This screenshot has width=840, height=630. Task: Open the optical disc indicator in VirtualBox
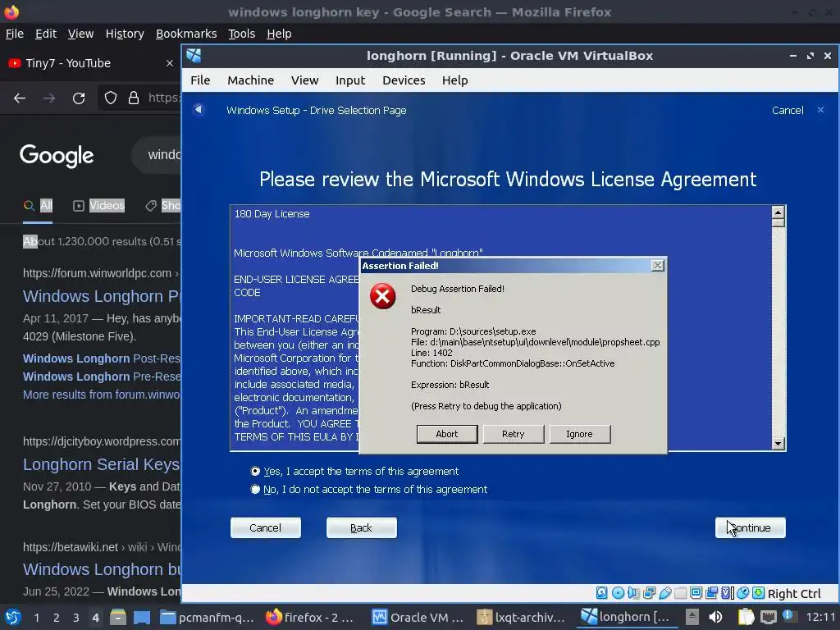pyautogui.click(x=618, y=593)
